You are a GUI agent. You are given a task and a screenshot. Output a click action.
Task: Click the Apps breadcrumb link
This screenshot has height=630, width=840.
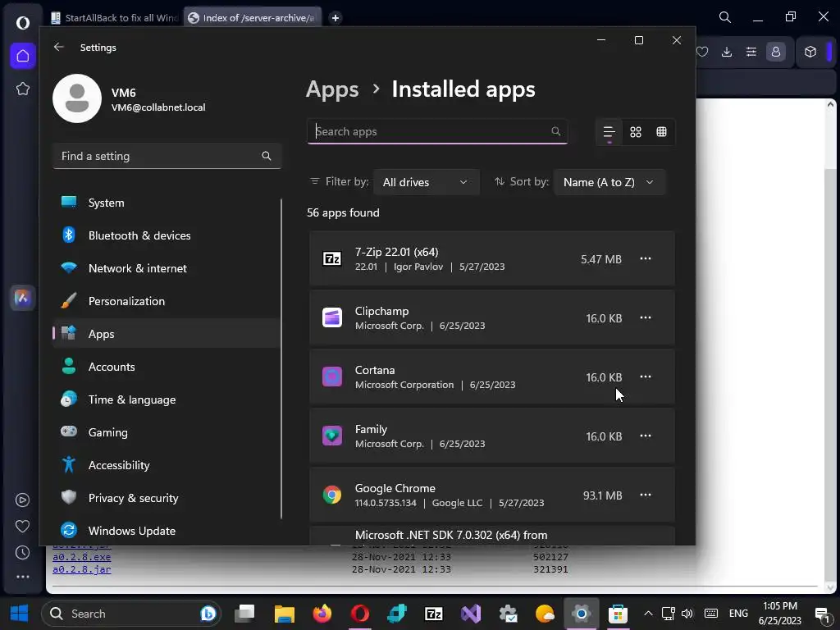332,89
